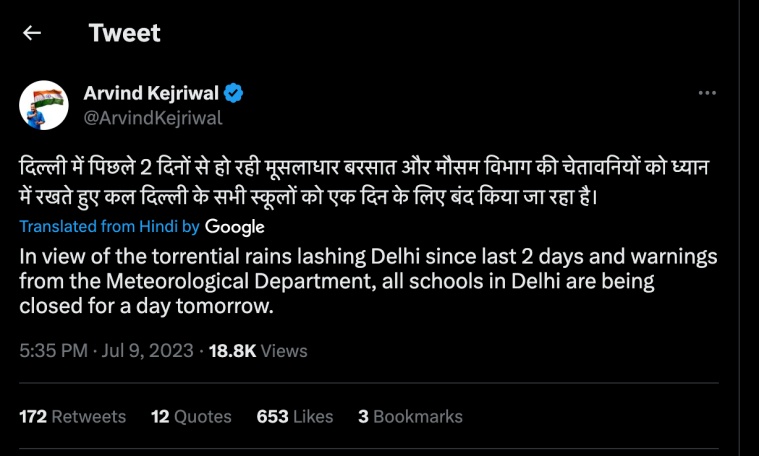
Task: Click the 5:35 PM timestamp
Action: [52, 350]
